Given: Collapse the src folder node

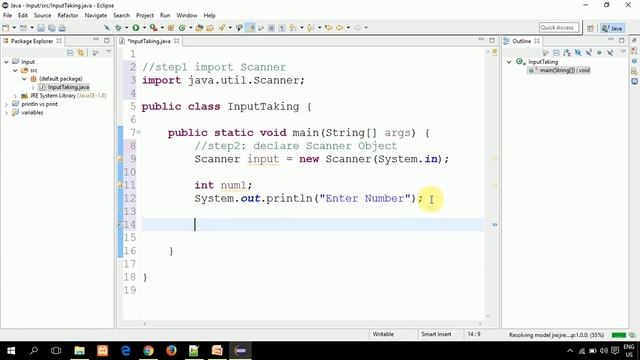Looking at the screenshot, I should tap(15, 71).
